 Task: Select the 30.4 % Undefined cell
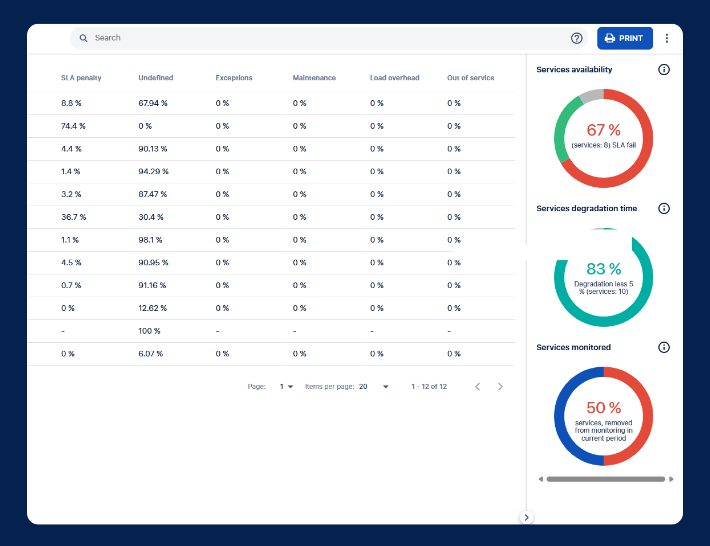(151, 217)
